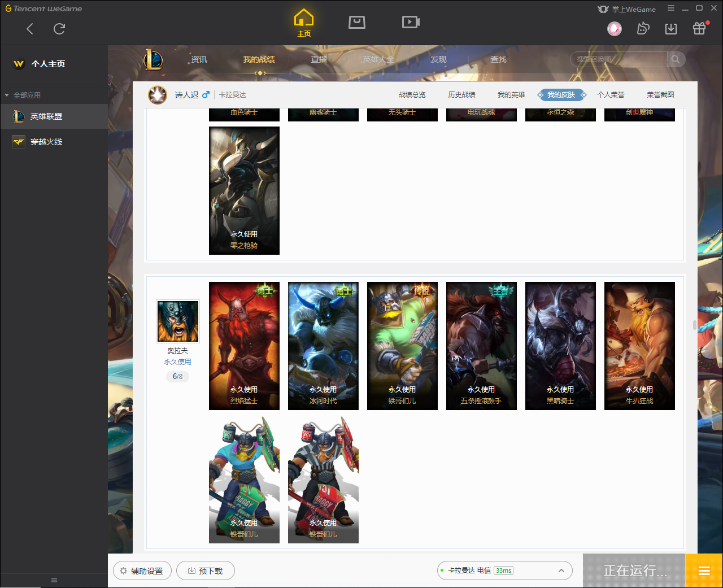Open the 黑暗骑士 skin card

click(x=560, y=346)
